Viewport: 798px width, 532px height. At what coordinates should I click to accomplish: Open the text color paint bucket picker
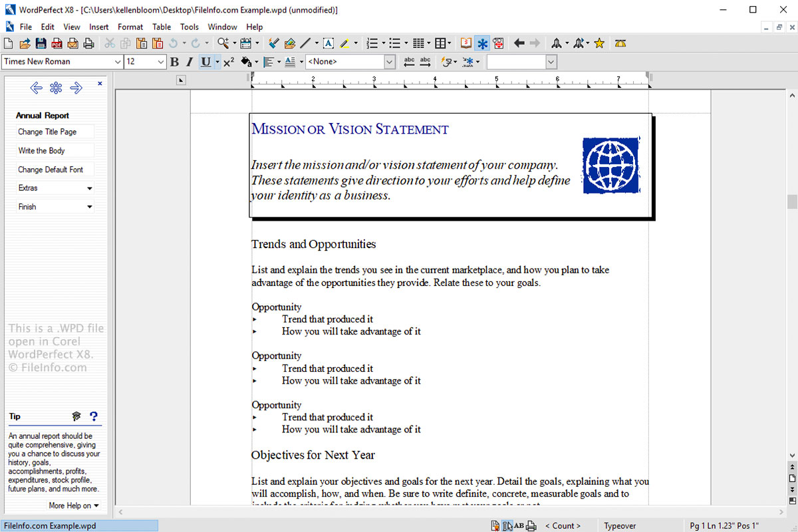256,62
